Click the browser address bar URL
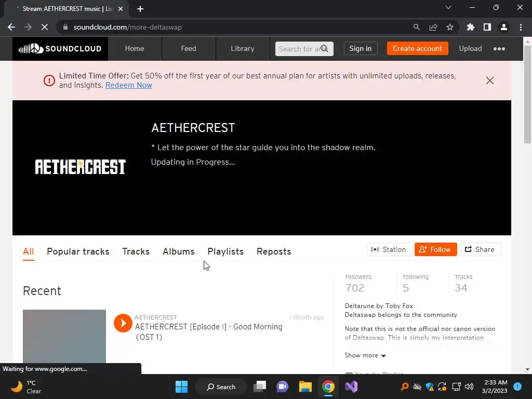Viewport: 532px width, 399px height. 128,27
